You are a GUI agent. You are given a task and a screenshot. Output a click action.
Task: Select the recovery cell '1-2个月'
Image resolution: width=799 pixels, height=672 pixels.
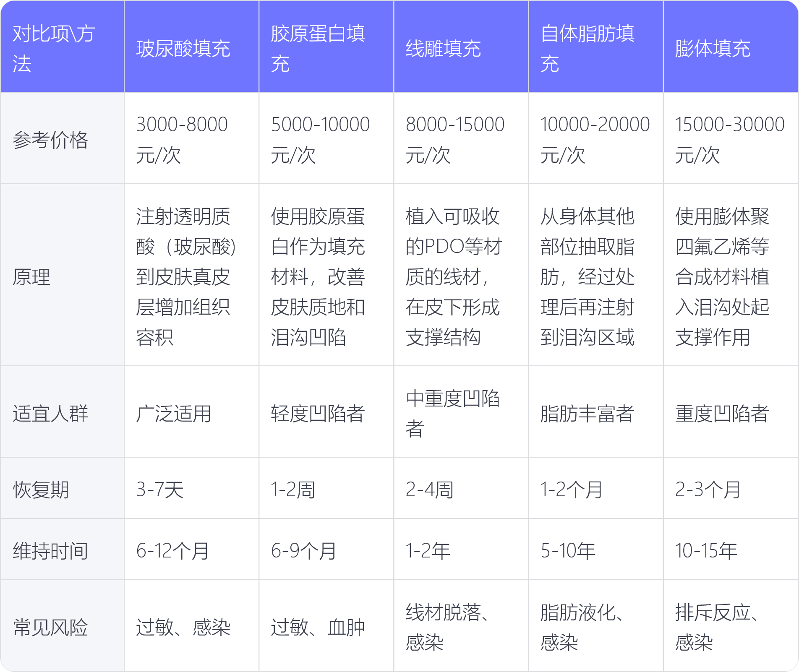pos(595,488)
